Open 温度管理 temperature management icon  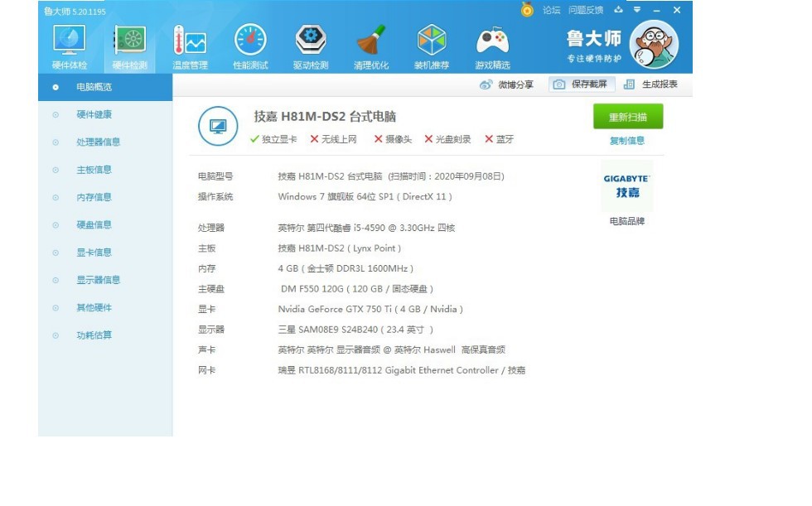point(190,46)
